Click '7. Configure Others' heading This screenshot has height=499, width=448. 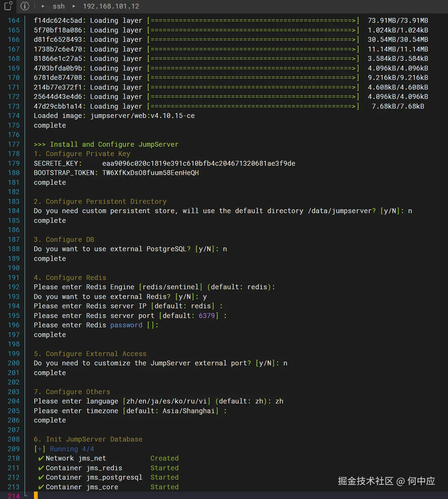click(x=72, y=392)
